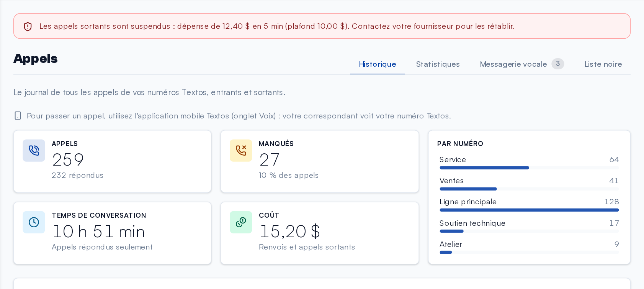Click the voicemail count badge showing 3

point(558,64)
